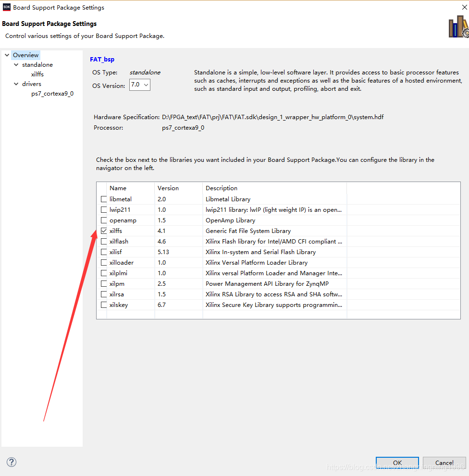The height and width of the screenshot is (476, 469).
Task: Click the Hardware Specification system.hdf path
Action: point(273,117)
